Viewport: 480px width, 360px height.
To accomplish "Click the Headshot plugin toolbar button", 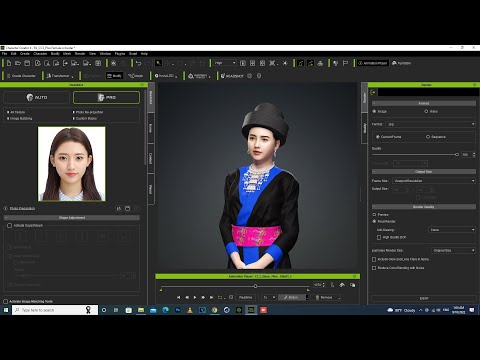I will tap(232, 76).
